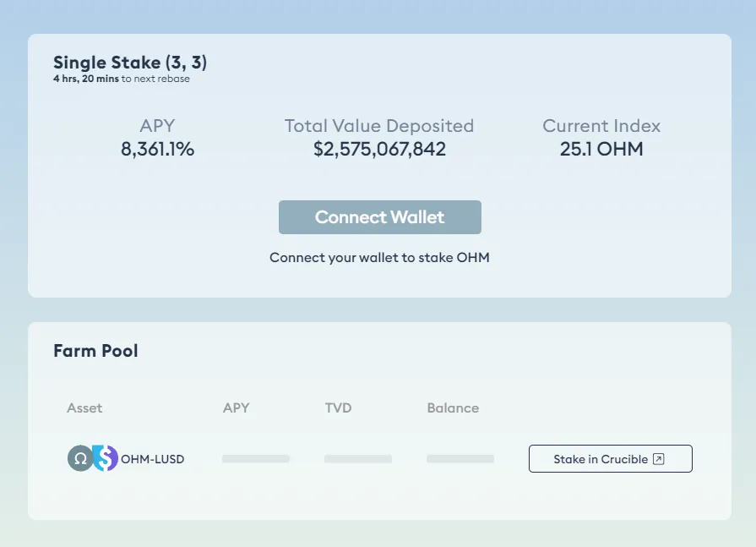Click the next rebase countdown text
The width and height of the screenshot is (756, 547).
121,79
